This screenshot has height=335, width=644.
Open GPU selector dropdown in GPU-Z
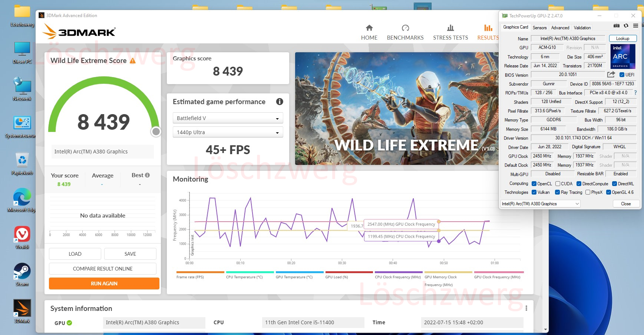pos(540,204)
